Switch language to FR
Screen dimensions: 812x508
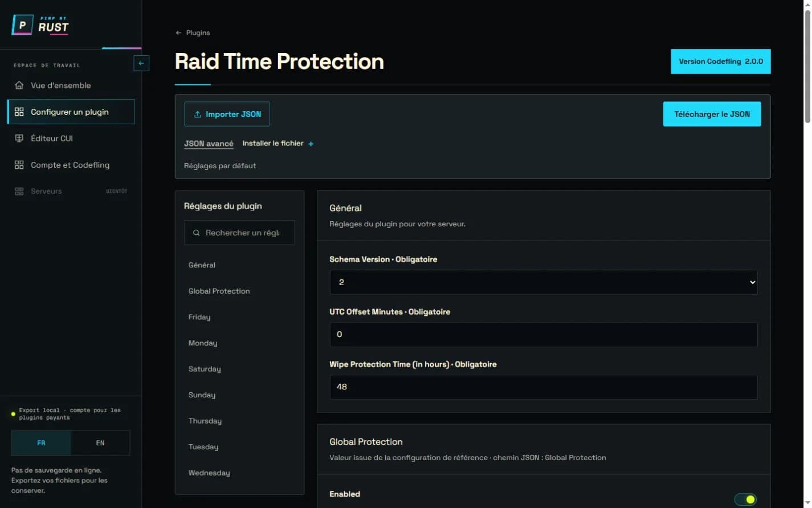pos(41,443)
